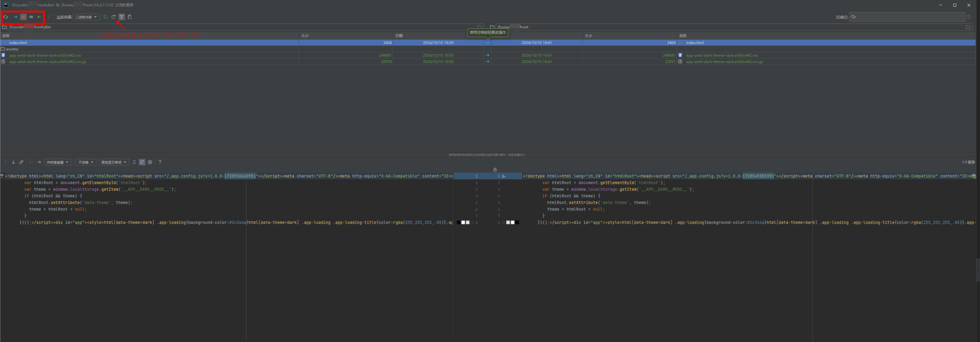980x342 pixels.
Task: Open the 二进制内容 compare-by dropdown
Action: [x=86, y=17]
